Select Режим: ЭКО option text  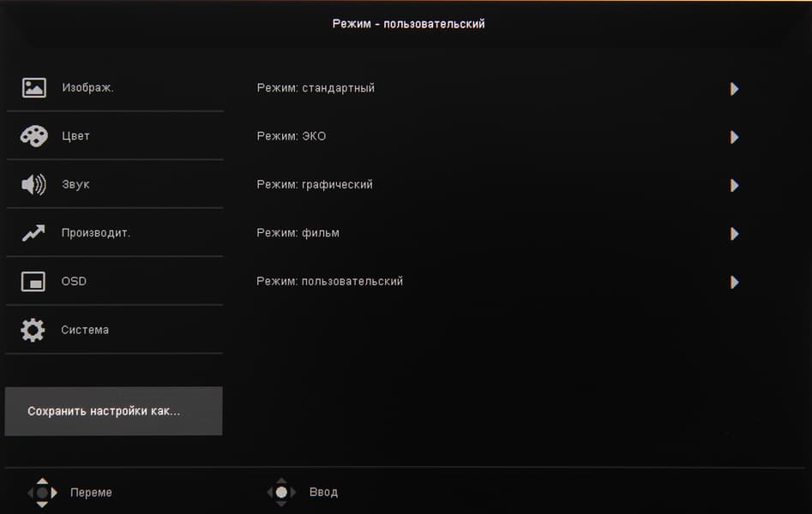pyautogui.click(x=292, y=136)
